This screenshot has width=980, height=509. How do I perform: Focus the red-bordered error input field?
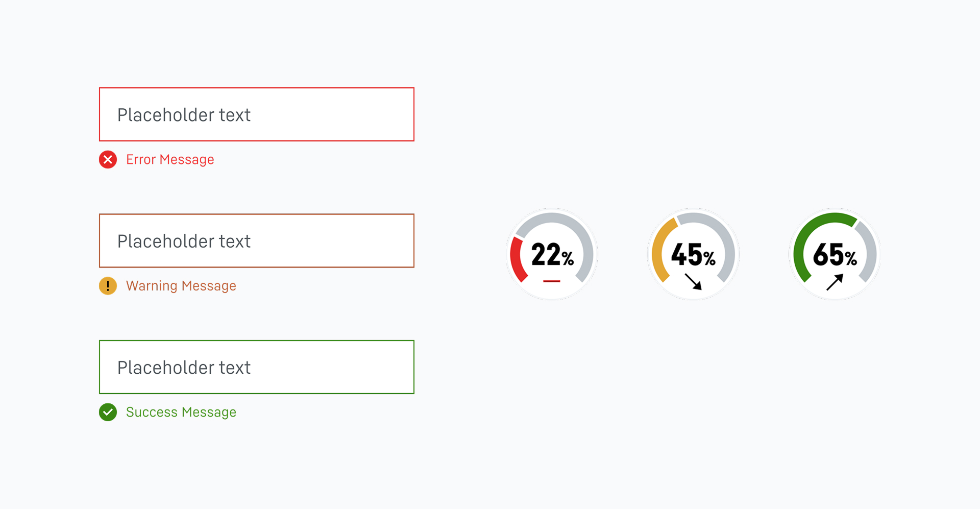[x=256, y=114]
